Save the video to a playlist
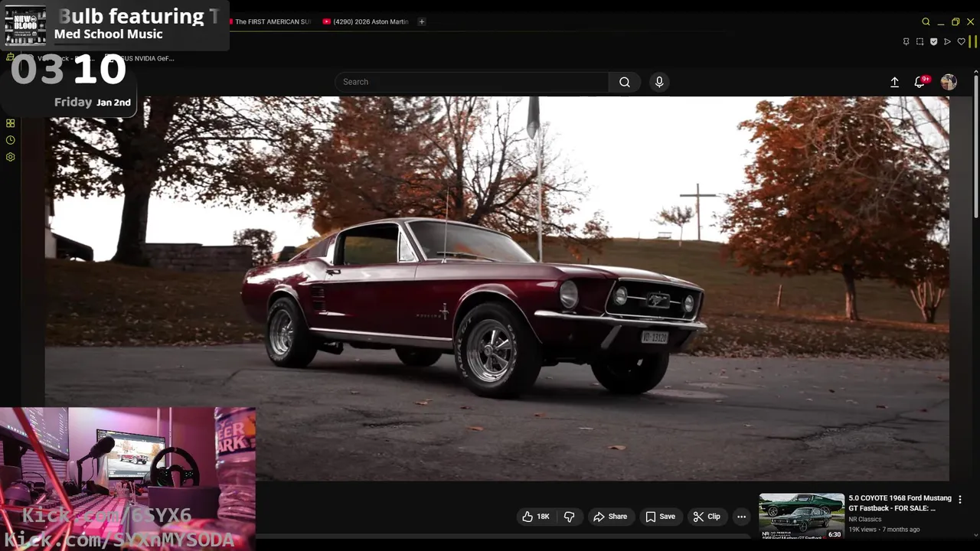This screenshot has width=980, height=551. pyautogui.click(x=660, y=517)
